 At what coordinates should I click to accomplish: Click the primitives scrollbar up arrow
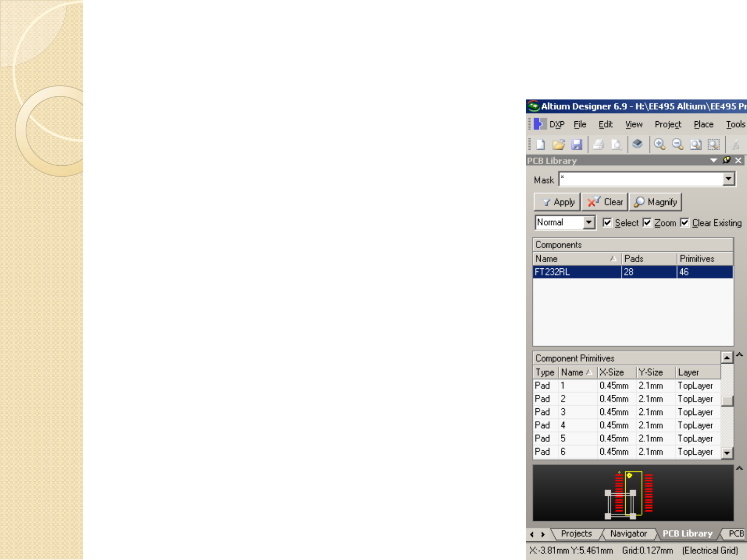click(727, 357)
